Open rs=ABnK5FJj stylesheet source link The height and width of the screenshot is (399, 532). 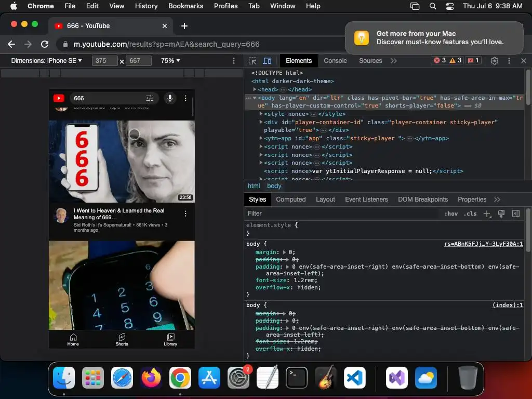[x=484, y=244]
